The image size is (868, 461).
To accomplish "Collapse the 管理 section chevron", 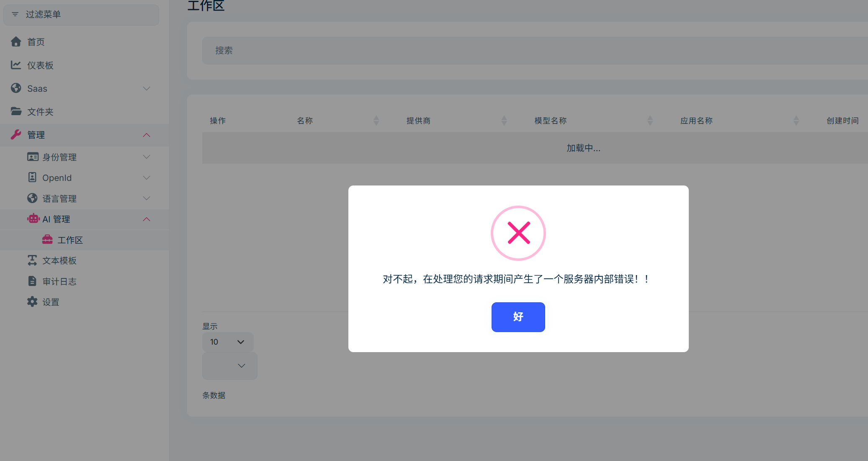I will click(147, 135).
